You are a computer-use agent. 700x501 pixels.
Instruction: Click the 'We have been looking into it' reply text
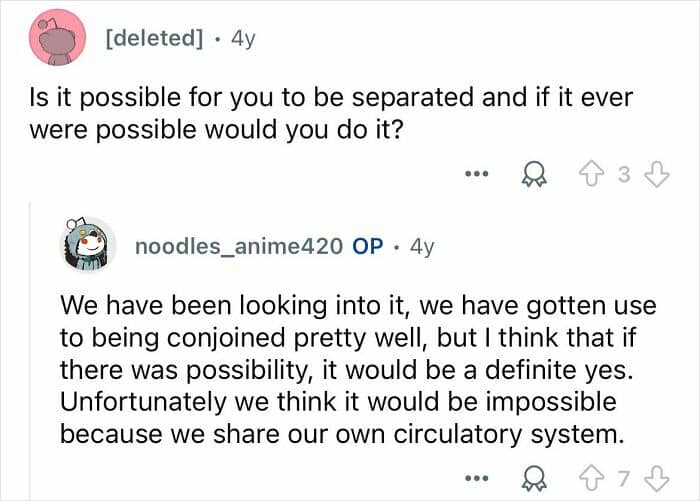coord(358,370)
